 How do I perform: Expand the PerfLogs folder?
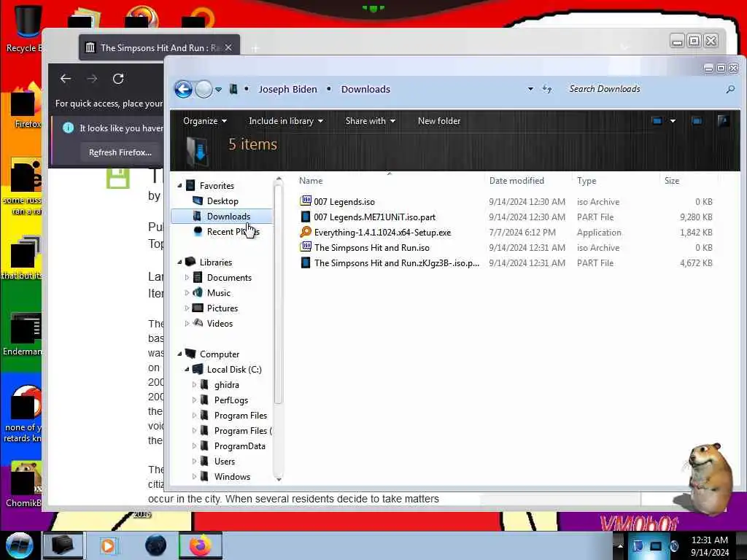[194, 400]
